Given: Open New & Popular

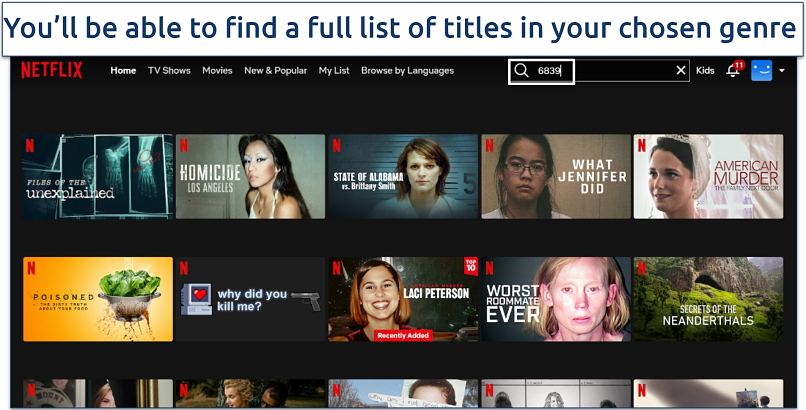Looking at the screenshot, I should coord(276,70).
